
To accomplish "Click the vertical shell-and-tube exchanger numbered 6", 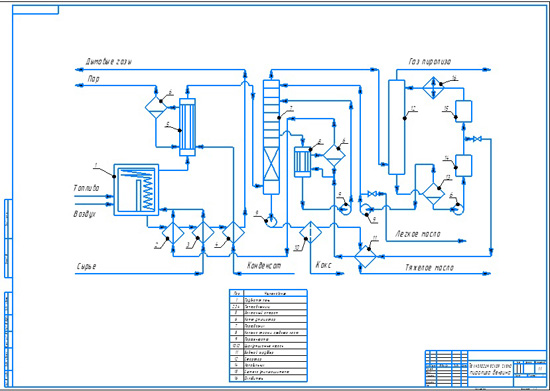I will 187,127.
